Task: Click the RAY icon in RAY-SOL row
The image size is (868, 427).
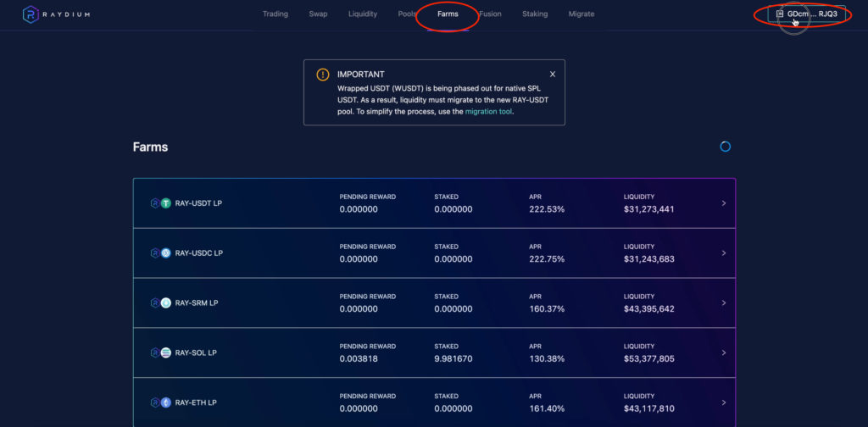Action: coord(155,352)
